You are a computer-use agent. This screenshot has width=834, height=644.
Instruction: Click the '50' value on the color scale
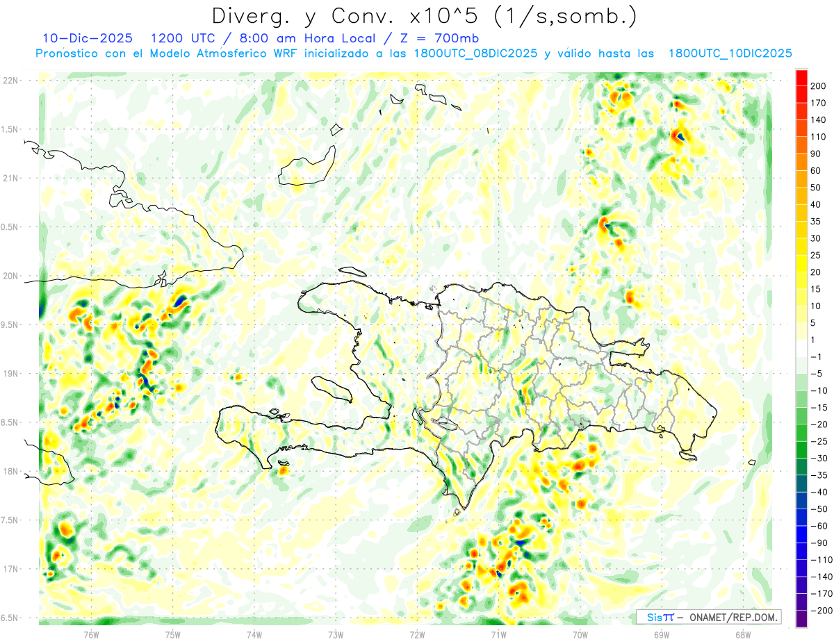[x=816, y=188]
